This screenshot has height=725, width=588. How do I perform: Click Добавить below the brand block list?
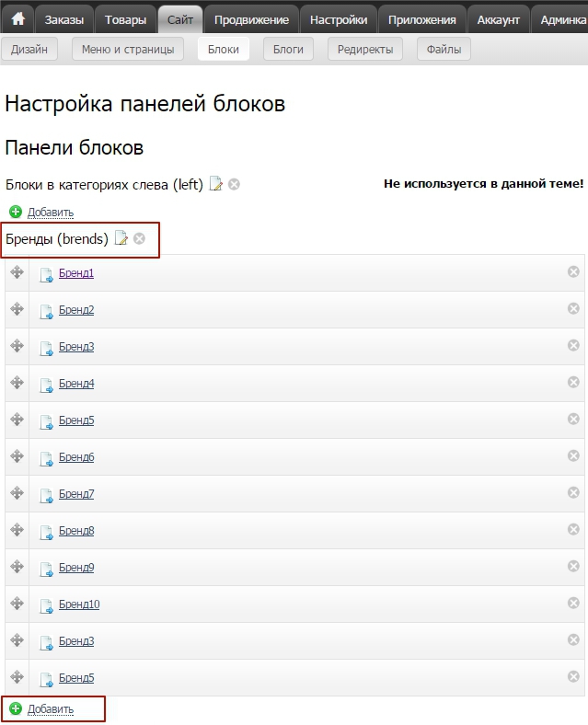tap(51, 708)
